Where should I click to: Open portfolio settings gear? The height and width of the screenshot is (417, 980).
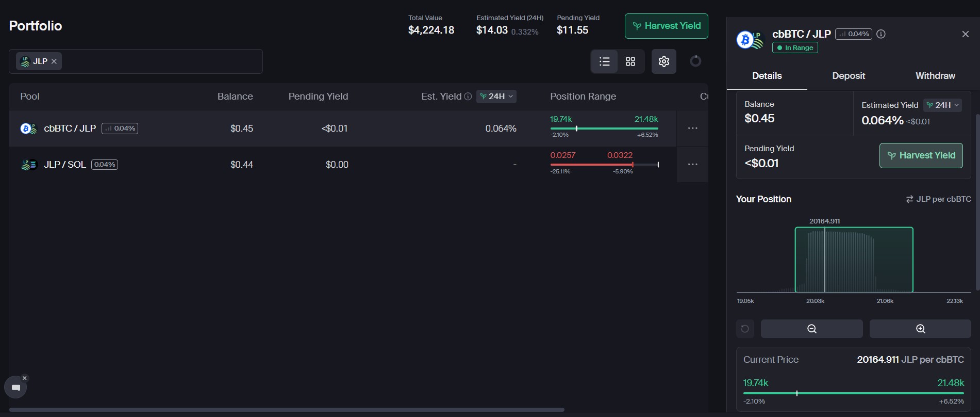663,61
